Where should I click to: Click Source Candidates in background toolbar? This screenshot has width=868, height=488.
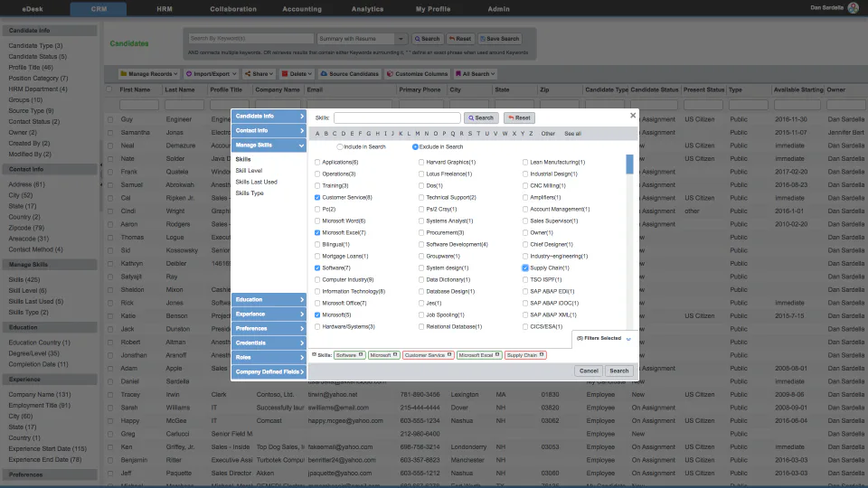[x=349, y=73]
